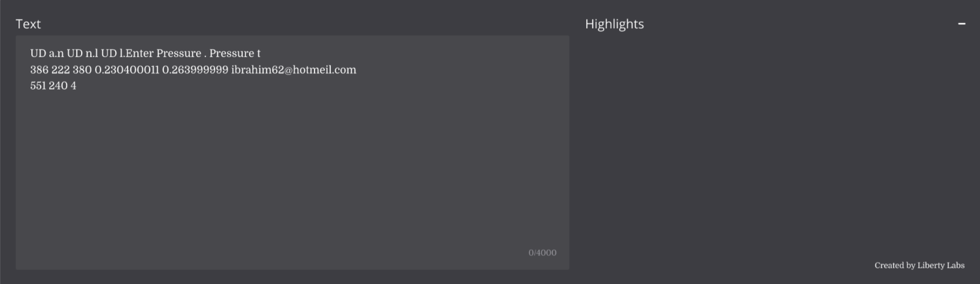Click the number 386 in the text
This screenshot has height=284, width=980.
pyautogui.click(x=39, y=70)
